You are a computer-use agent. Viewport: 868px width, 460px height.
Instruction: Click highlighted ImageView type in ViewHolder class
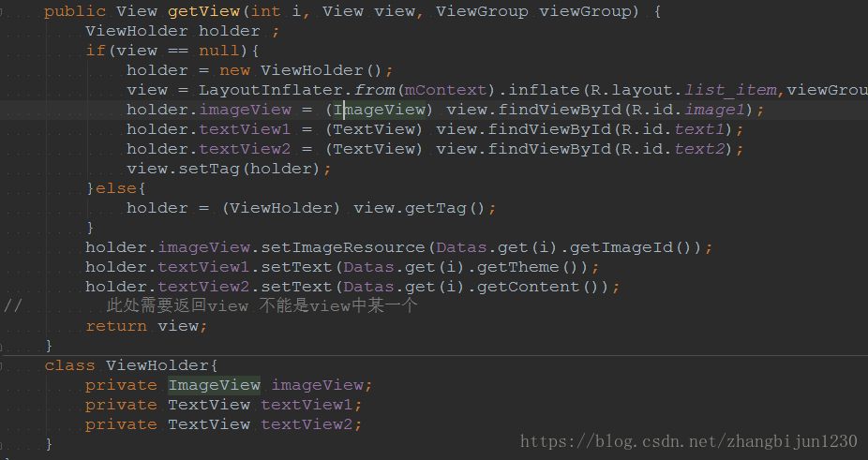(215, 385)
